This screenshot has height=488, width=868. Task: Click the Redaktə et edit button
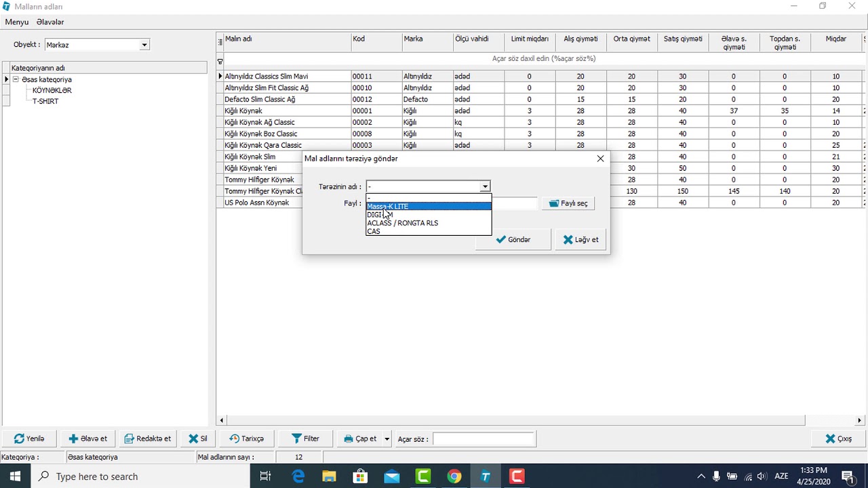[148, 439]
